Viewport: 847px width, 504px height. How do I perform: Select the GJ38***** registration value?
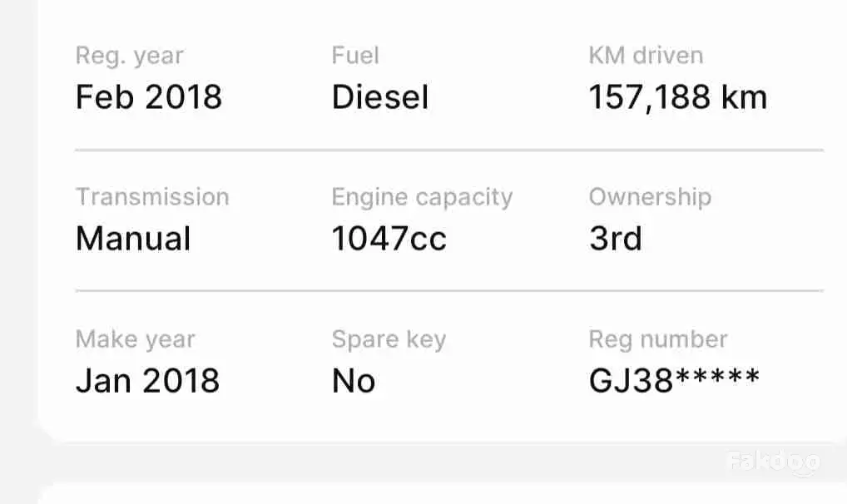click(x=674, y=380)
